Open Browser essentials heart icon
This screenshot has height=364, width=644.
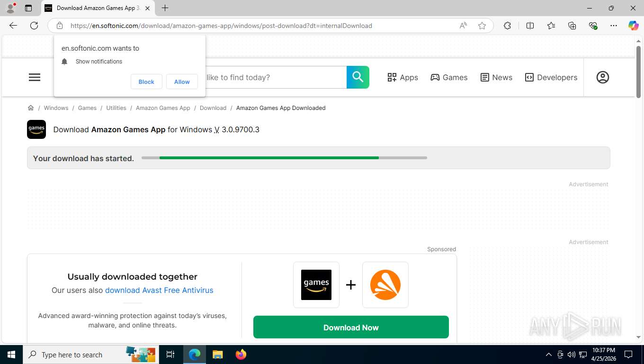point(593,26)
